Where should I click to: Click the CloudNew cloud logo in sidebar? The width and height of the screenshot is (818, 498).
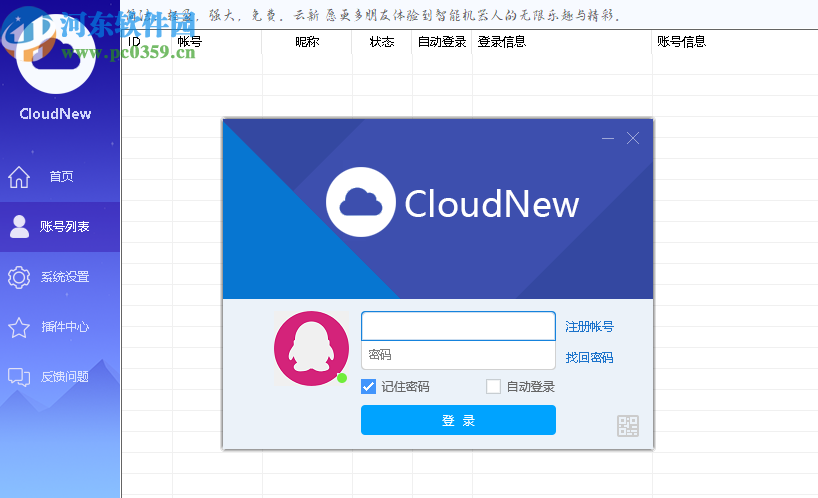(x=56, y=54)
